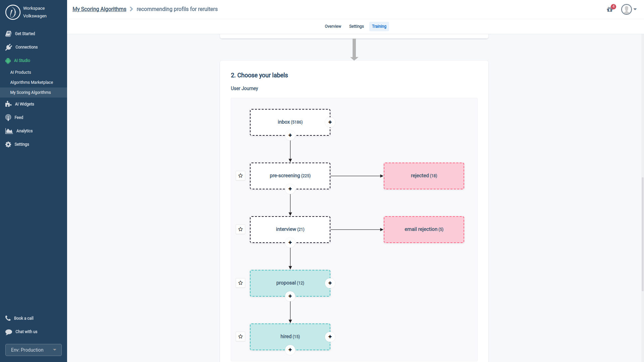Click the workspace logo at top left
644x362 pixels.
(13, 12)
